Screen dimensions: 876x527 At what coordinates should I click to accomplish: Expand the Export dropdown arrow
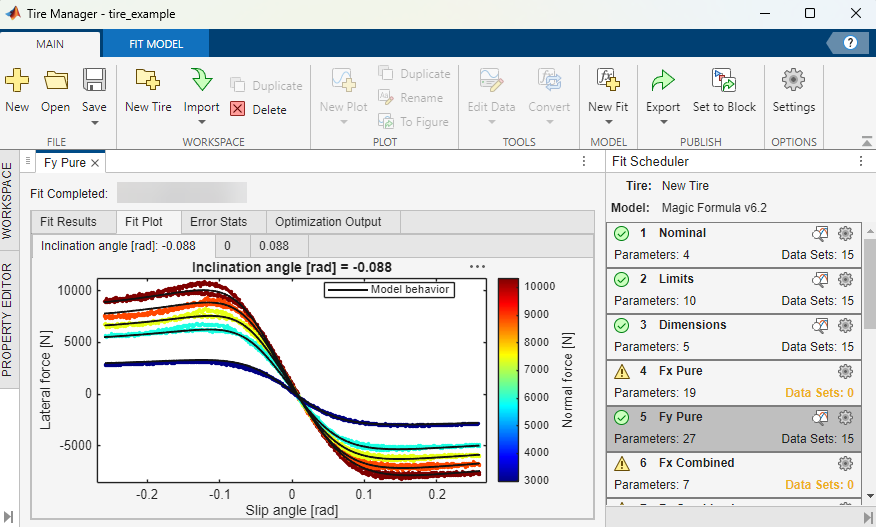tap(663, 124)
